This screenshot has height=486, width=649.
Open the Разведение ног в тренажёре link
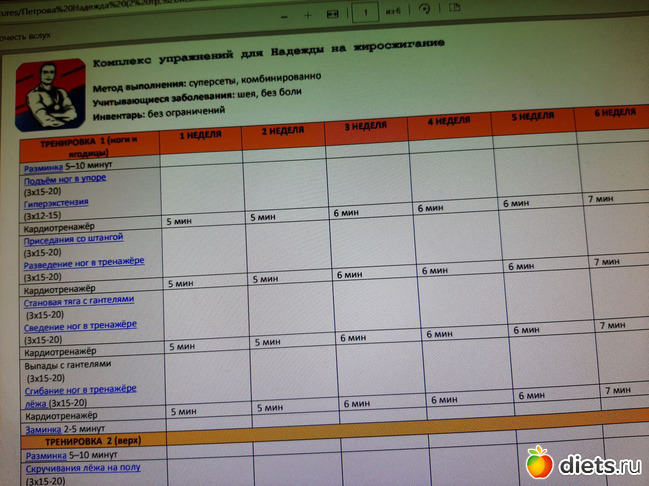click(x=84, y=262)
